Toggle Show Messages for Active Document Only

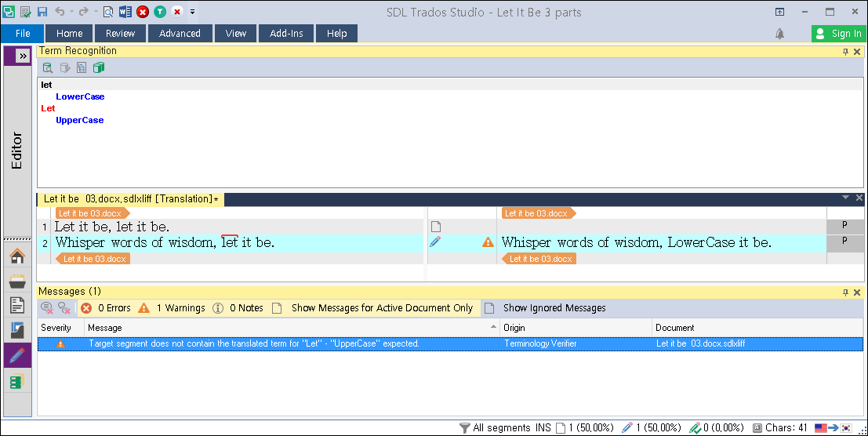[372, 307]
